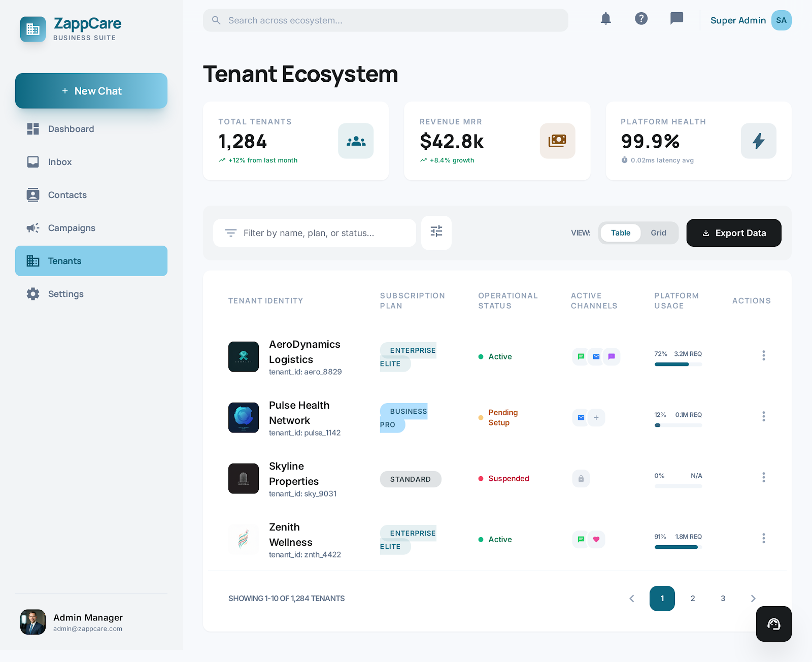Viewport: 812px width, 662px height.
Task: Open Campaigns in the sidebar
Action: [x=72, y=228]
